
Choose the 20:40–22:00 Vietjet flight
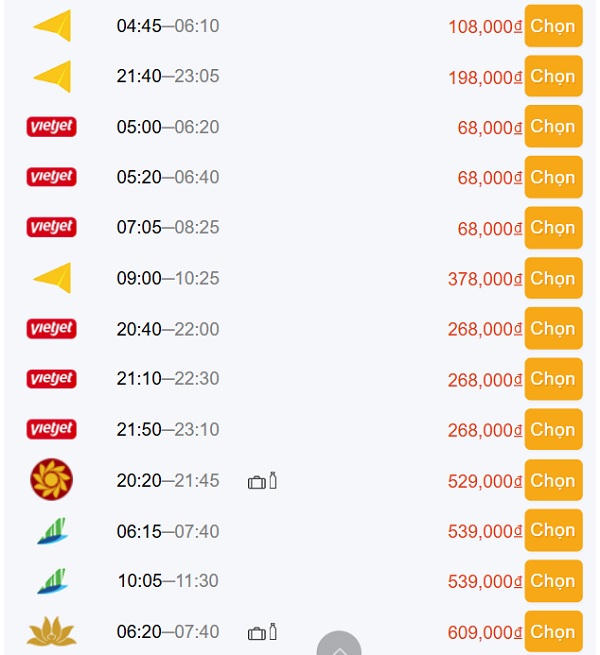[x=553, y=328]
